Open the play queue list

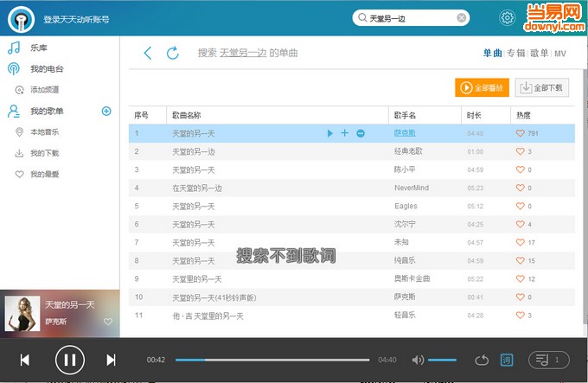(x=549, y=361)
